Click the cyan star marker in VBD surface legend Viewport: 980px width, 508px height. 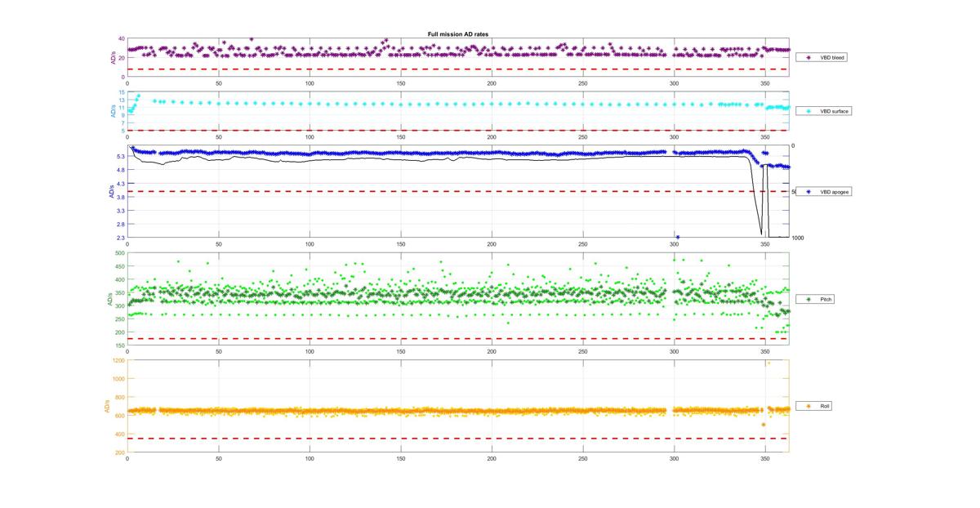click(808, 110)
